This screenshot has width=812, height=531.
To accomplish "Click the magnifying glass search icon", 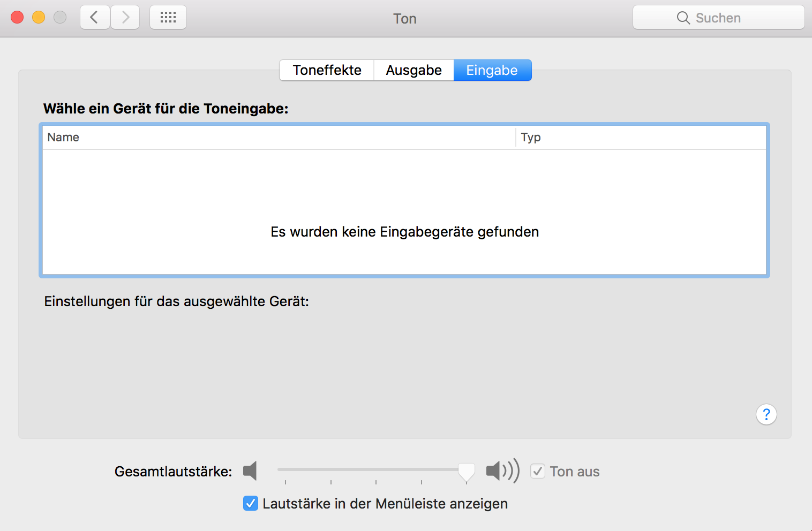I will (683, 18).
